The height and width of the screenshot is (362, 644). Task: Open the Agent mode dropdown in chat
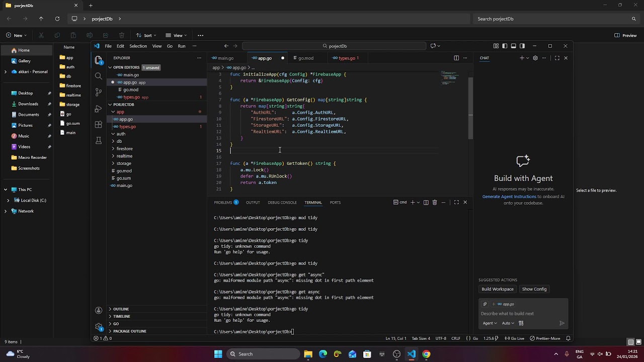pyautogui.click(x=490, y=323)
